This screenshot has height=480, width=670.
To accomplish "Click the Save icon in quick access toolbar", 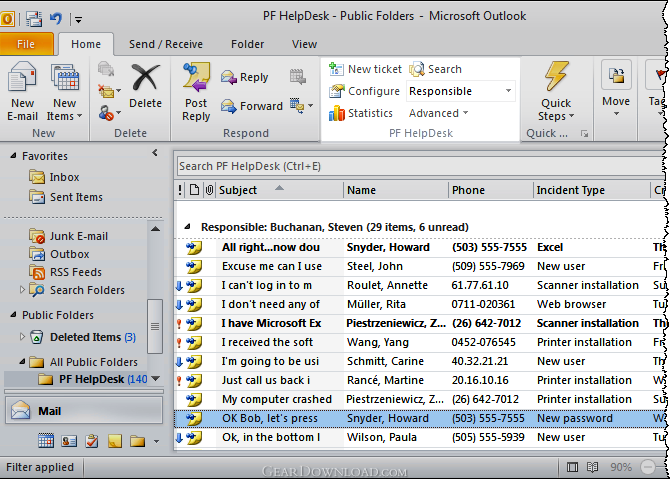I will point(33,19).
